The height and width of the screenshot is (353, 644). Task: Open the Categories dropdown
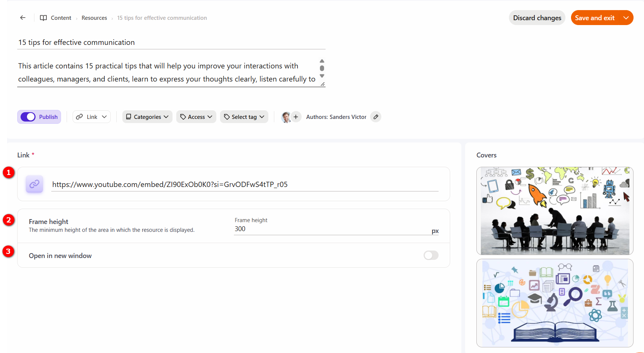coord(147,117)
